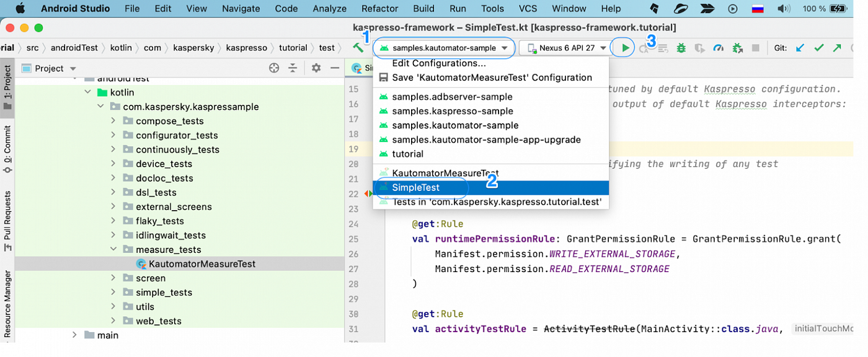868x357 pixels.
Task: Click Collapse All icon in Project panel
Action: click(x=293, y=68)
